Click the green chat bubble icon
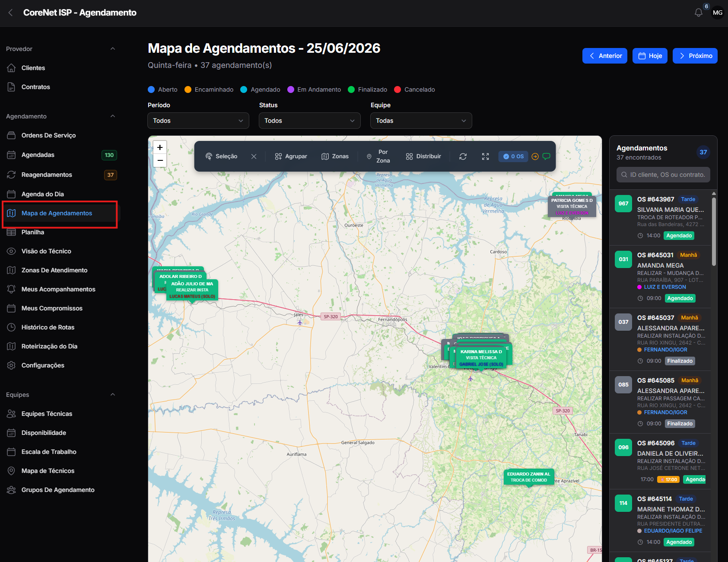 (x=546, y=156)
